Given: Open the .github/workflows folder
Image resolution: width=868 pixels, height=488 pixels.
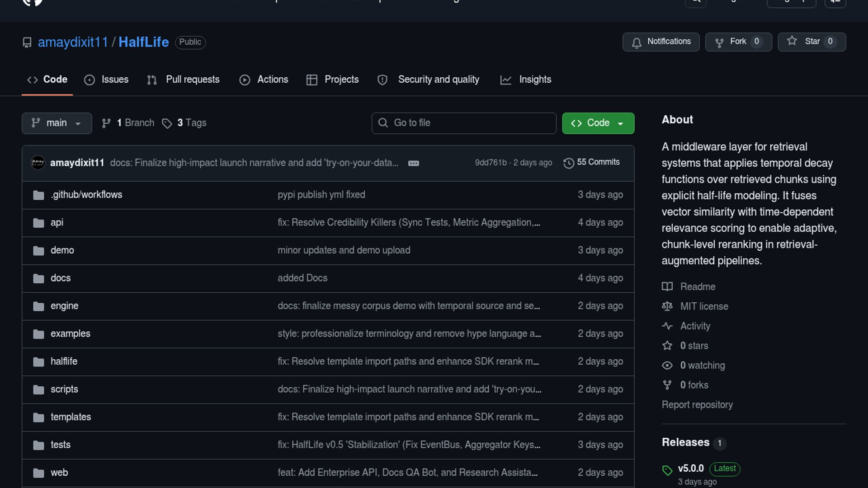Looking at the screenshot, I should click(x=86, y=195).
